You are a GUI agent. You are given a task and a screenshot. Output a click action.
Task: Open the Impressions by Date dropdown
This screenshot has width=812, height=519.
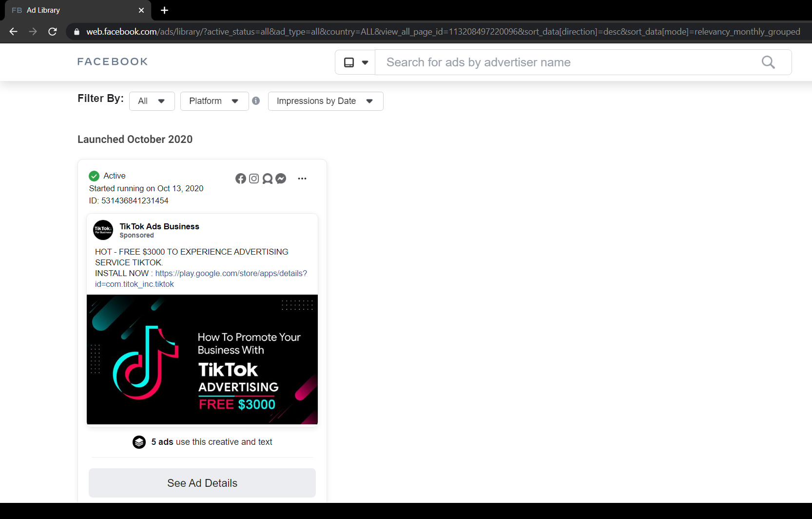326,101
